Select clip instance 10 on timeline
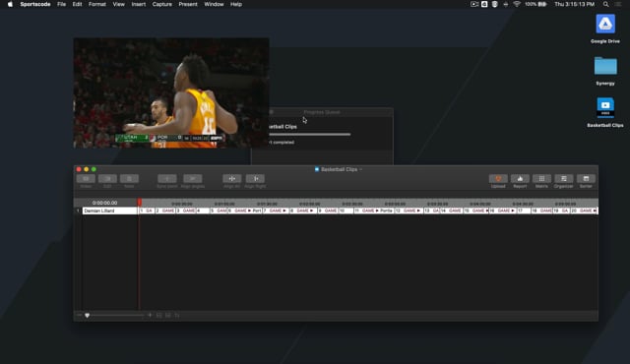The height and width of the screenshot is (364, 630). (x=346, y=211)
